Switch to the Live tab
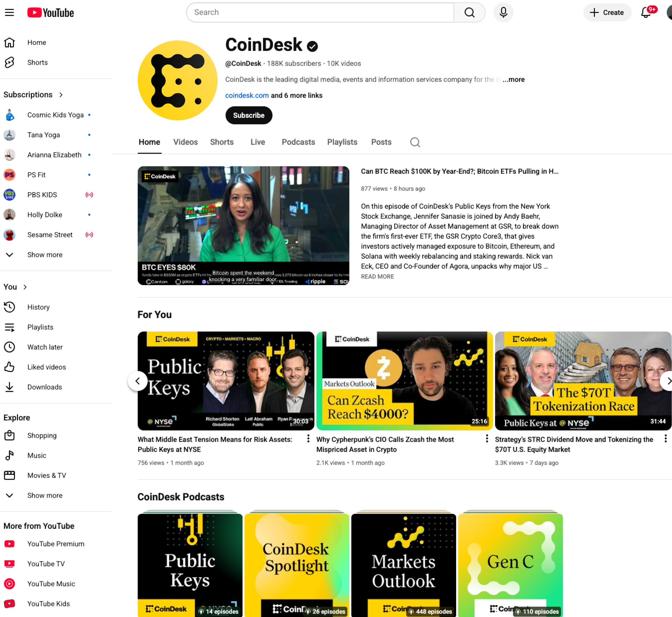Image resolution: width=672 pixels, height=617 pixels. (258, 142)
